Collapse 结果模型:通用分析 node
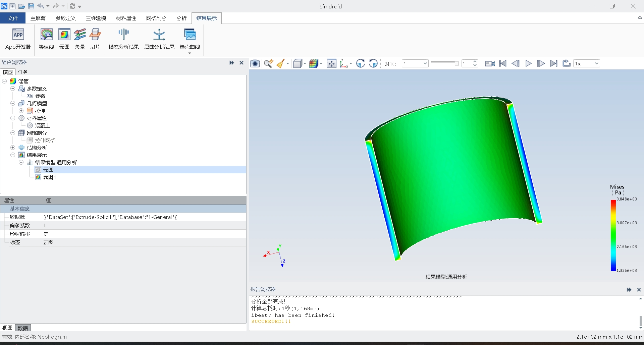This screenshot has width=644, height=345. pos(21,162)
